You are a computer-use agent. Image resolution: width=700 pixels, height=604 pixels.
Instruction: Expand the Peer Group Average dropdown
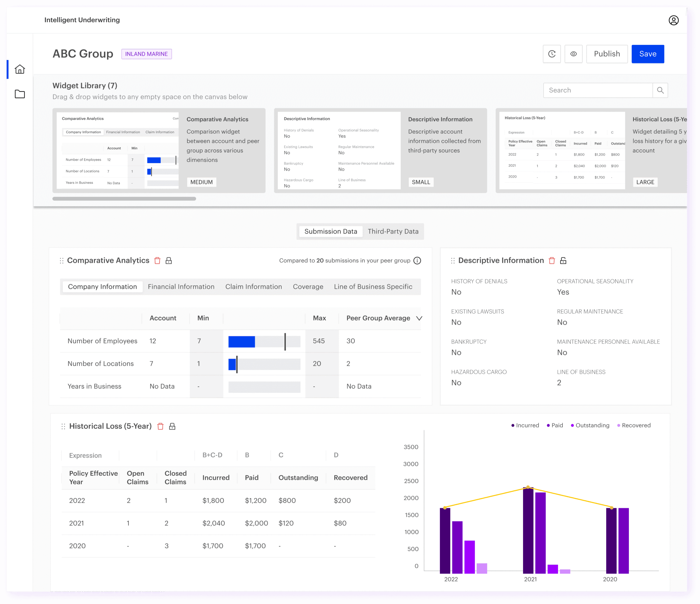(419, 318)
